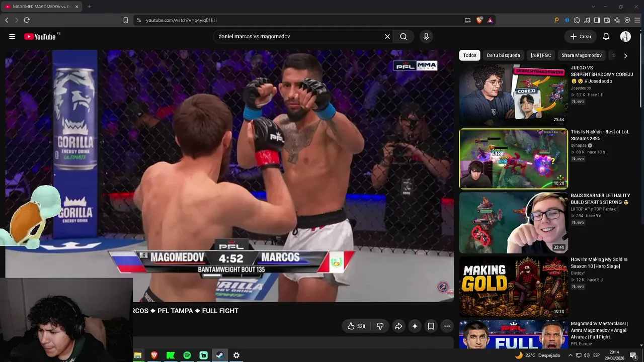Open Brave Shields lion icon

(x=479, y=20)
